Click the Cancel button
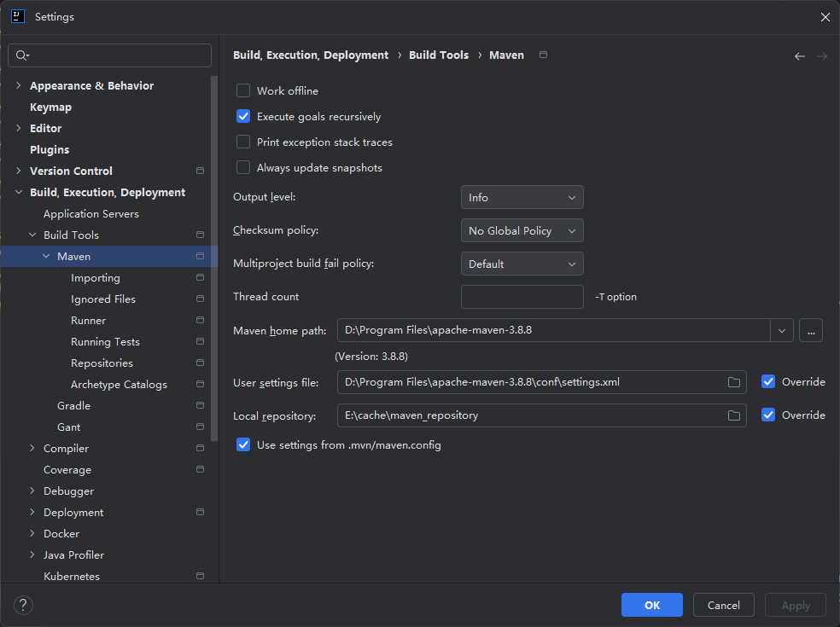 [x=723, y=605]
